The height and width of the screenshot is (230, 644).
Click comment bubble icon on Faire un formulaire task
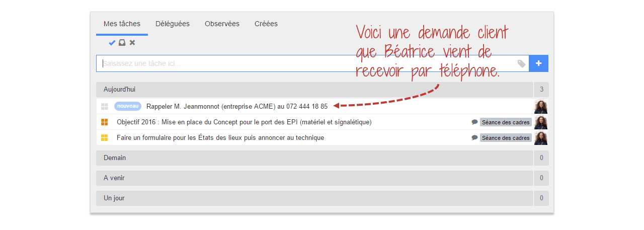[x=474, y=138]
